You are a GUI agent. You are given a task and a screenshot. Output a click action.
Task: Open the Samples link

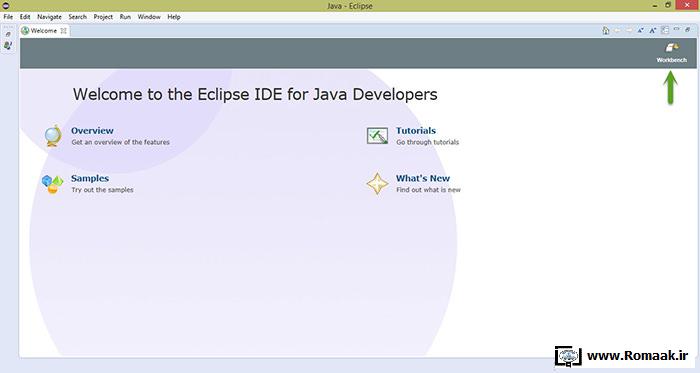90,178
